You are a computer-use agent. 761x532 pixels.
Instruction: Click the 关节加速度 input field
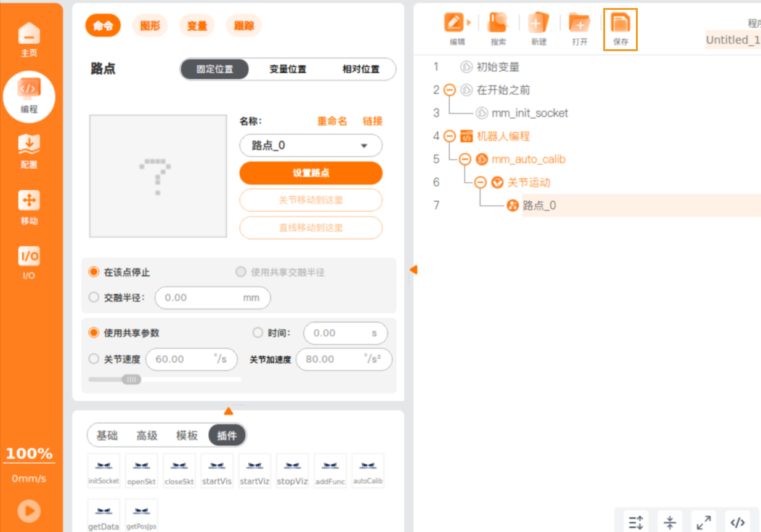(344, 359)
